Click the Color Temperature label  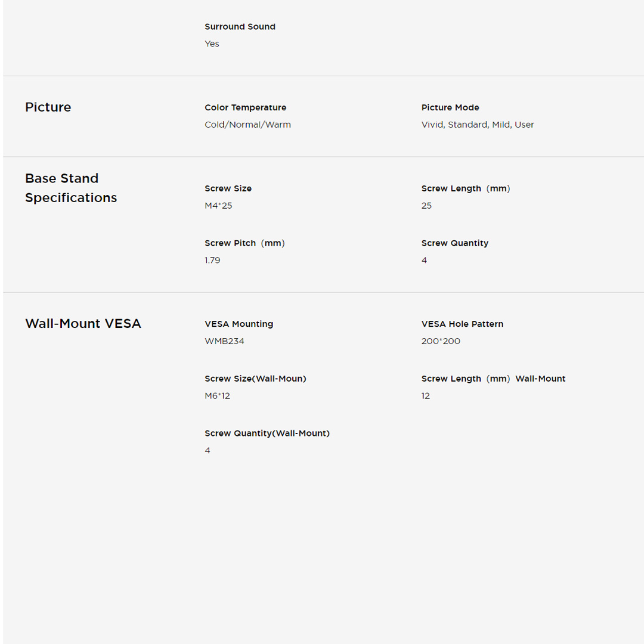[245, 107]
